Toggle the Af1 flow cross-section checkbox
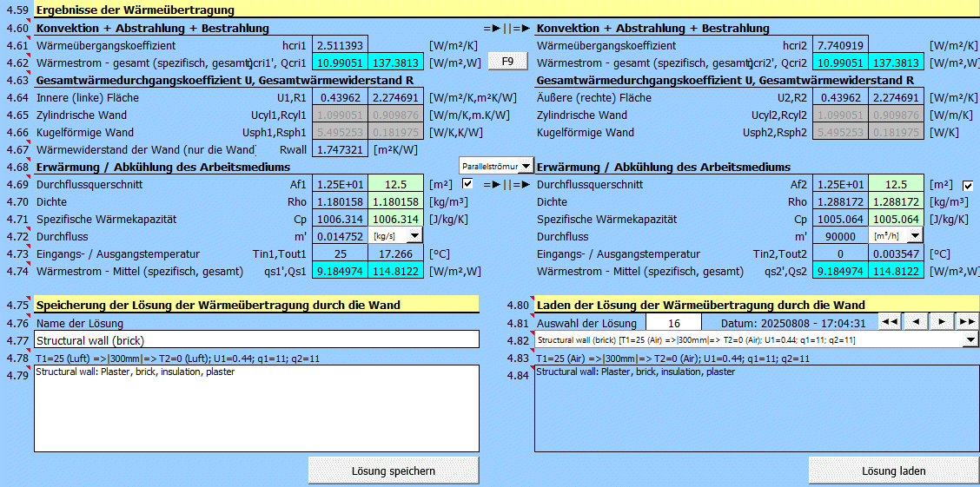 [x=468, y=185]
